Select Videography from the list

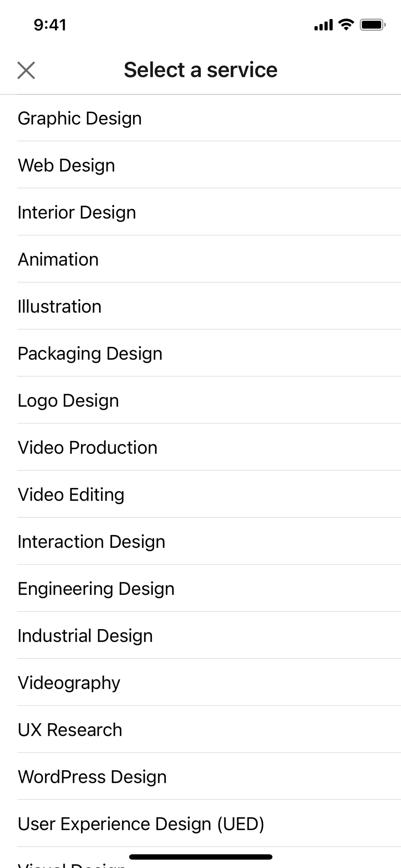[x=69, y=683]
